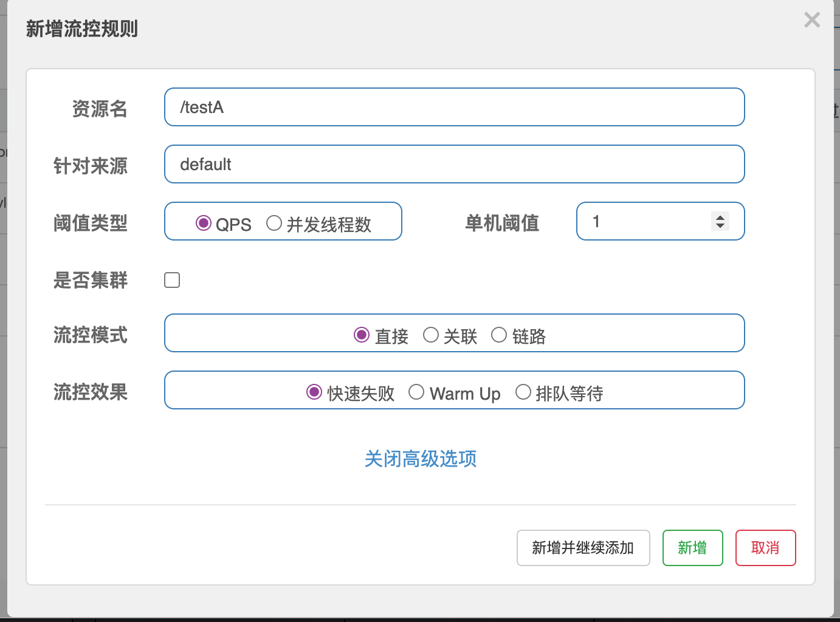This screenshot has height=622, width=840.
Task: Click the 流控效果 label
Action: pyautogui.click(x=91, y=392)
